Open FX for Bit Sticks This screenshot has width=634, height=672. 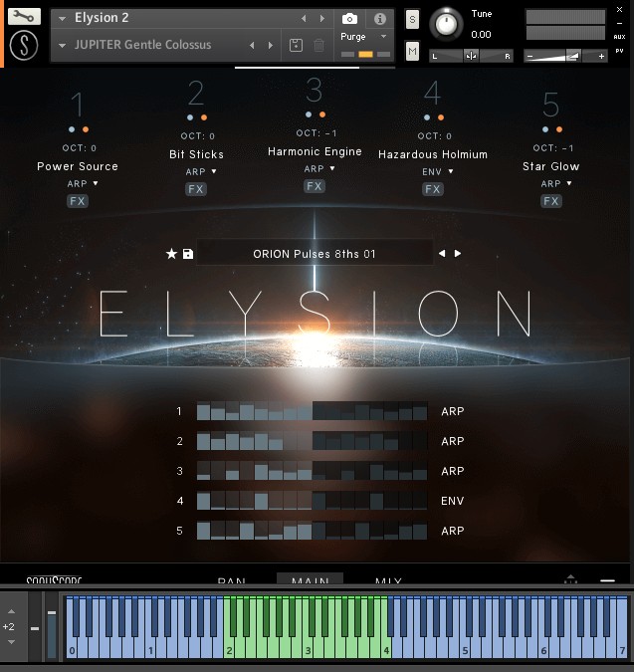196,189
